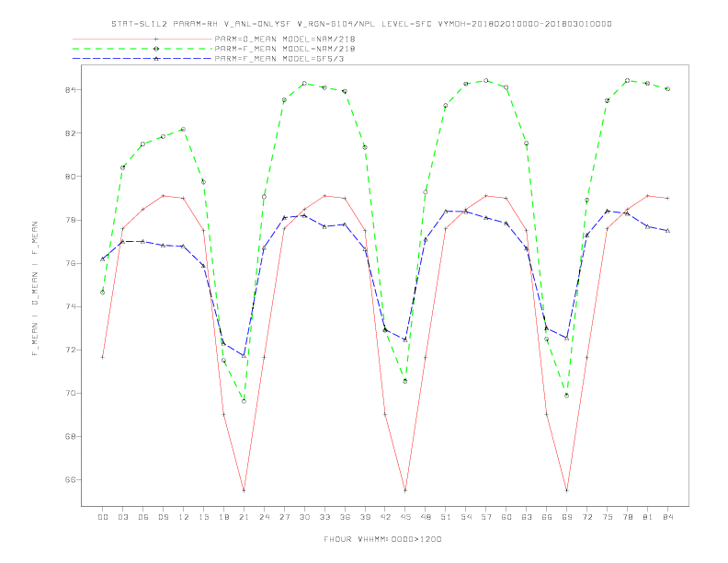This screenshot has width=728, height=563.
Task: Click the green circle data point at hour 84
Action: click(668, 88)
